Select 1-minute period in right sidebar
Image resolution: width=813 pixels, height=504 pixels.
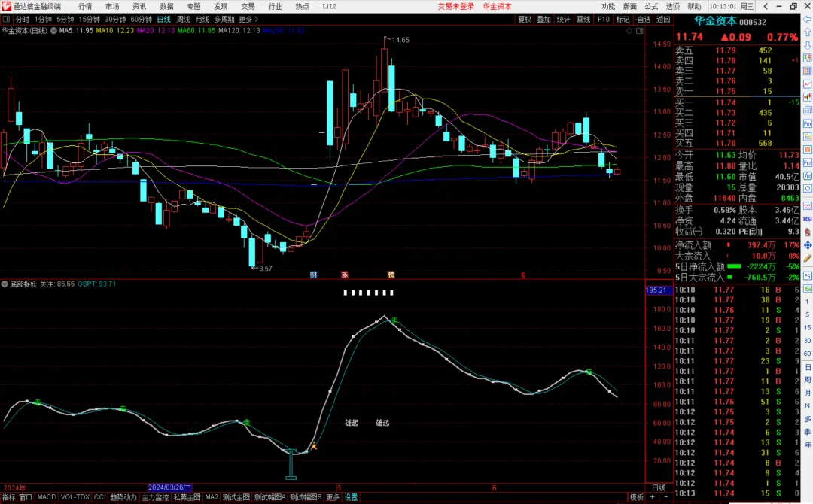807,302
